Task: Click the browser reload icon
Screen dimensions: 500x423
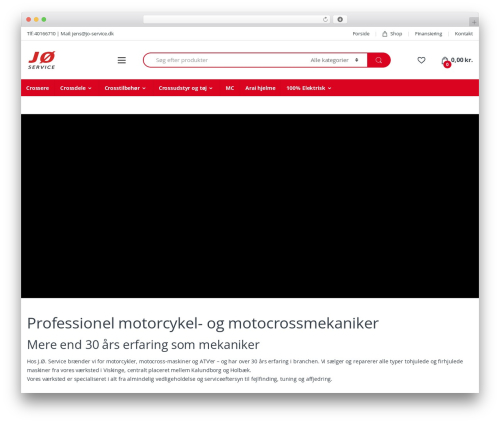Action: point(325,20)
